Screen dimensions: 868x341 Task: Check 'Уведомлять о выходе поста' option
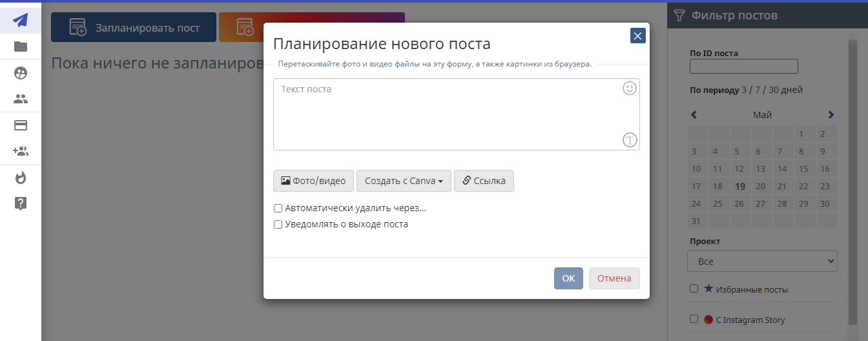278,225
